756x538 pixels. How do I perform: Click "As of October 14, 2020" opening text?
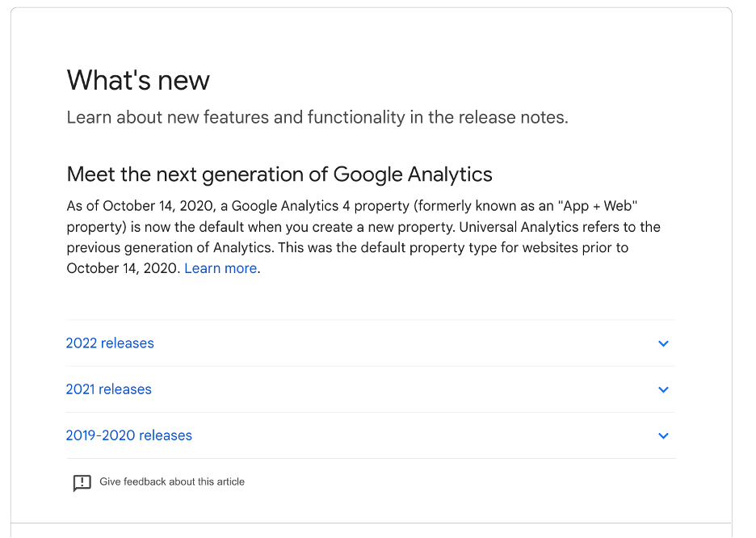pos(140,206)
